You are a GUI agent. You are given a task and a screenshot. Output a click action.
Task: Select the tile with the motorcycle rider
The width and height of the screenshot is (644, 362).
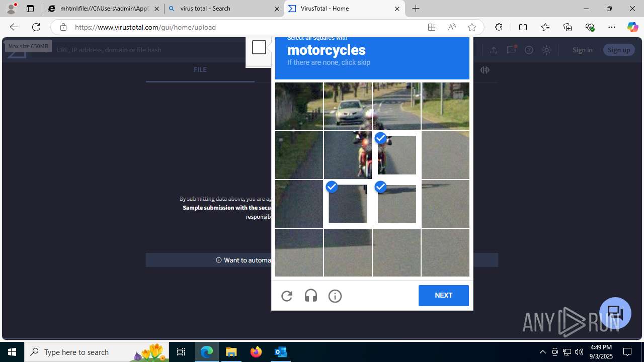[348, 155]
